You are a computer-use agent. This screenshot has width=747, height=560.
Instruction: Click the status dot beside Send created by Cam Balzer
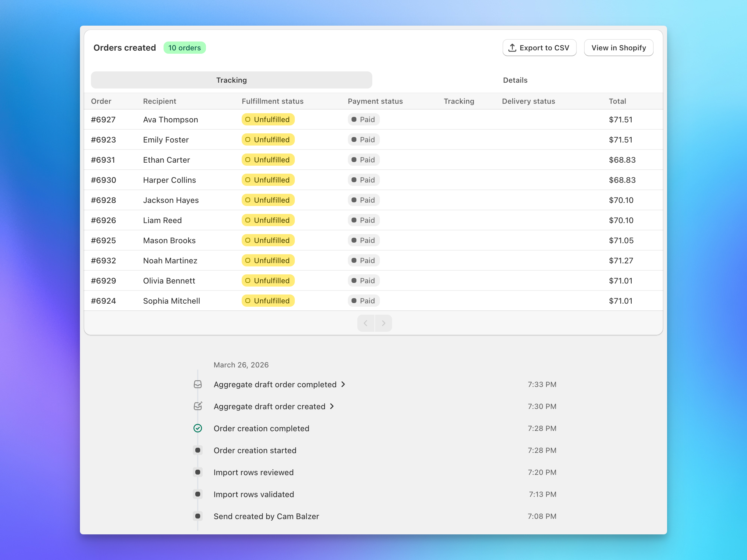coord(197,516)
